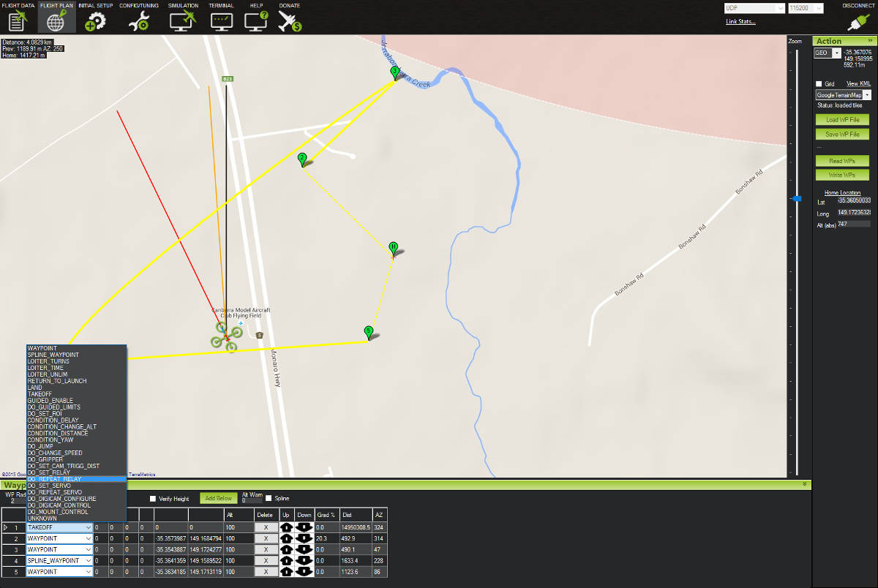Open Config/Tuning wrench icon
The height and width of the screenshot is (588, 878).
[138, 21]
